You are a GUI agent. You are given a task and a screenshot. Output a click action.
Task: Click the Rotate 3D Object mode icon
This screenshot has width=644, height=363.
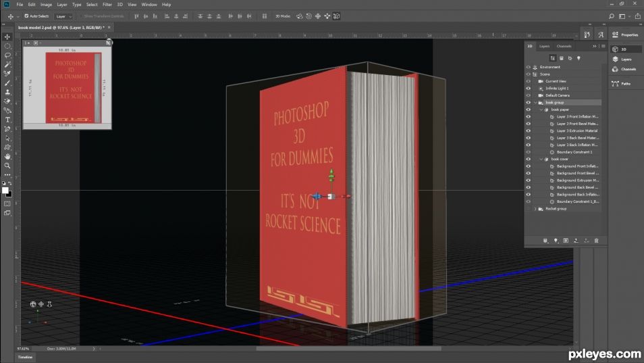point(300,16)
